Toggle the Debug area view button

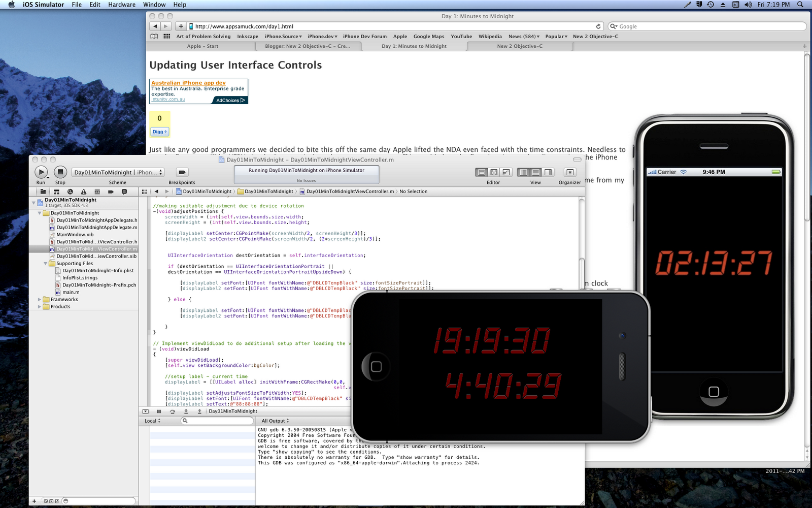click(x=535, y=172)
